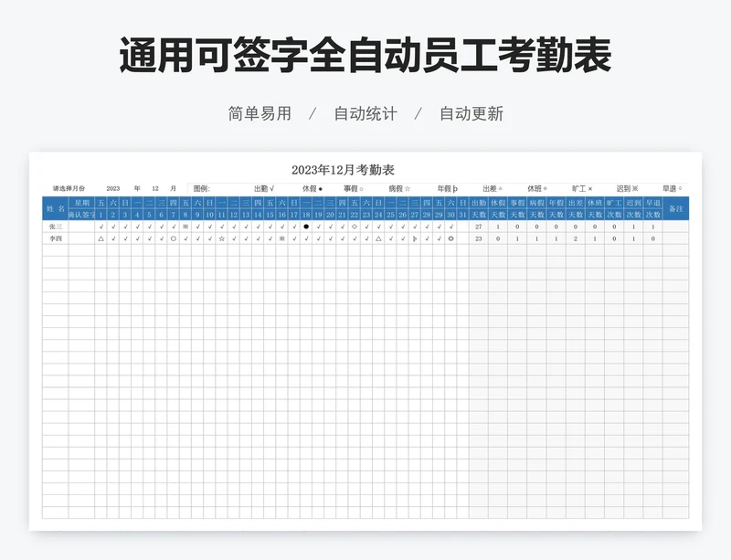Select the 自动统计 subtitle text
The height and width of the screenshot is (560, 731).
point(365,114)
